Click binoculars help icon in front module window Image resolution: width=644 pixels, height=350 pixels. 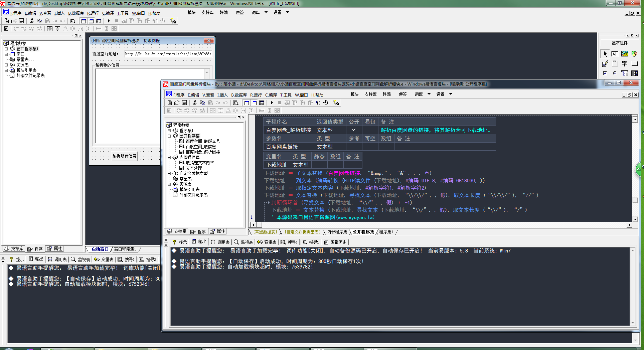(x=336, y=103)
